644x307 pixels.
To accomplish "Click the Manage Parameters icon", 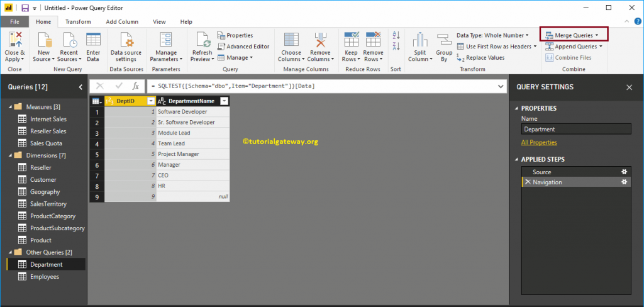I will (166, 40).
